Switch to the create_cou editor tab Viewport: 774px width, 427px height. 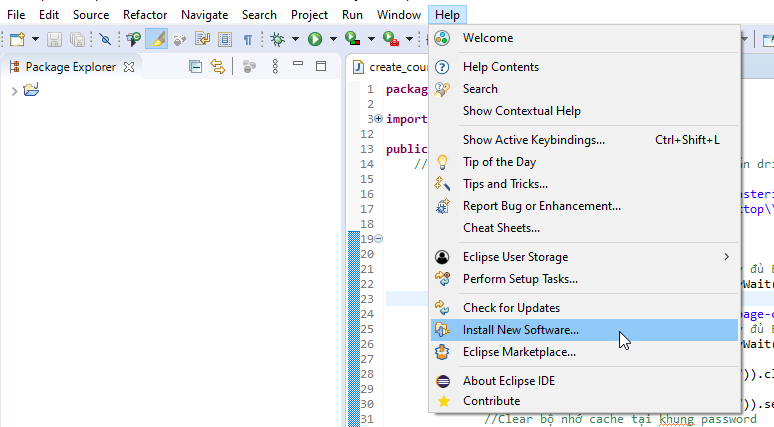390,67
